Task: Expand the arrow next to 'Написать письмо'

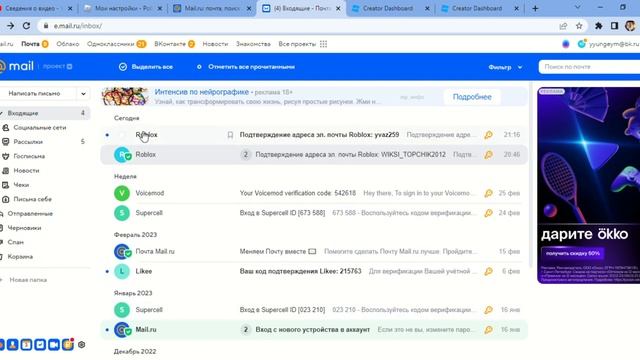Action: coord(83,93)
